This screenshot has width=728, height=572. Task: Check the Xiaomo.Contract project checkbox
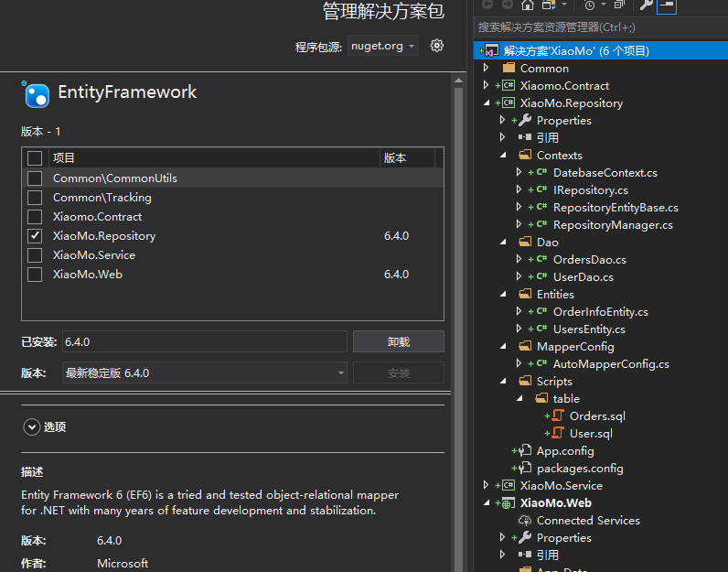(35, 217)
